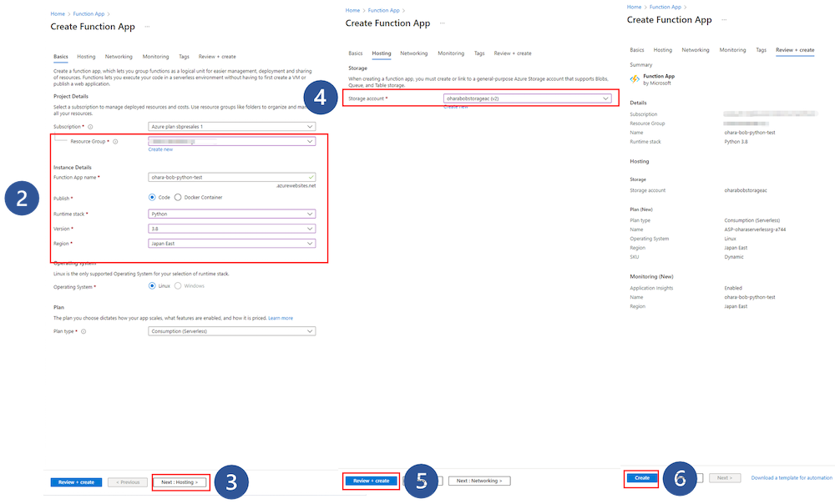Image resolution: width=835 pixels, height=504 pixels.
Task: Select the Tags tab on the Hosting page
Action: pyautogui.click(x=479, y=53)
